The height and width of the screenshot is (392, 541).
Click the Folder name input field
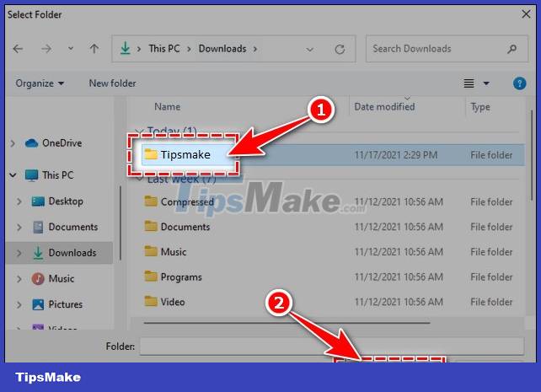[x=331, y=346]
